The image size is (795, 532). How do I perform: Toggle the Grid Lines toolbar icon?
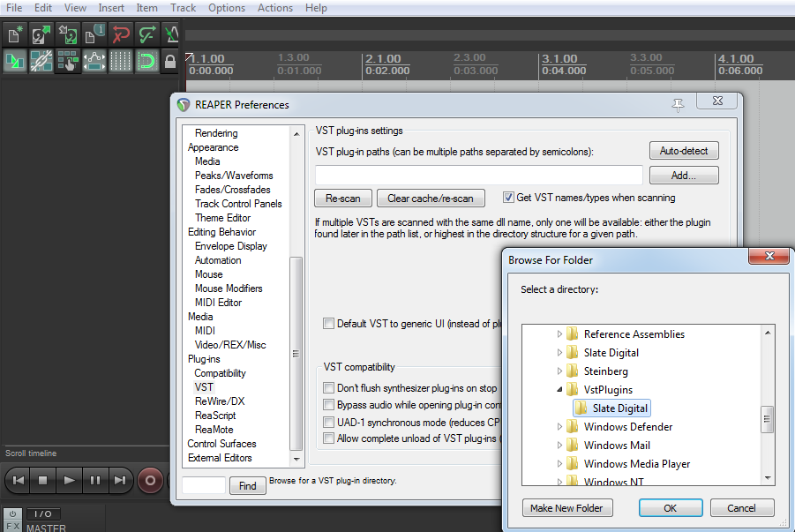(121, 62)
